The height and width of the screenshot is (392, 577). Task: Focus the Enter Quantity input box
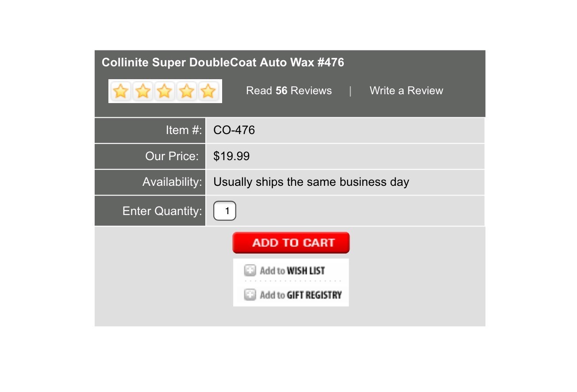click(225, 211)
